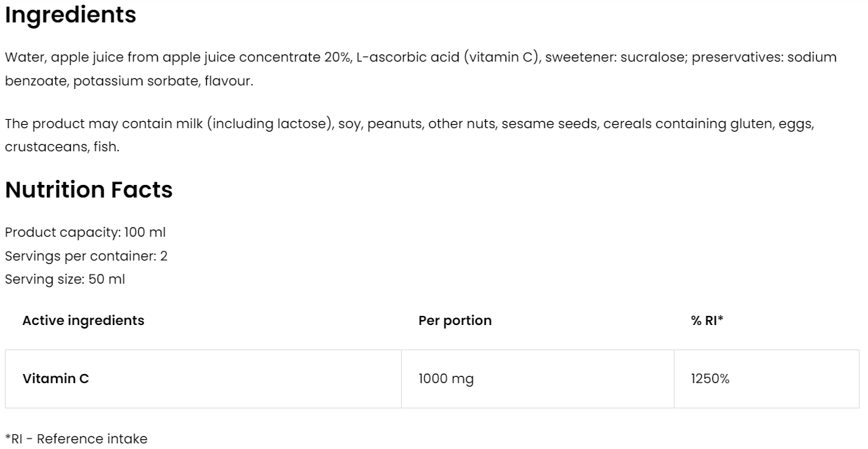
Task: Click the 'Active ingredients' column header
Action: [x=83, y=321]
